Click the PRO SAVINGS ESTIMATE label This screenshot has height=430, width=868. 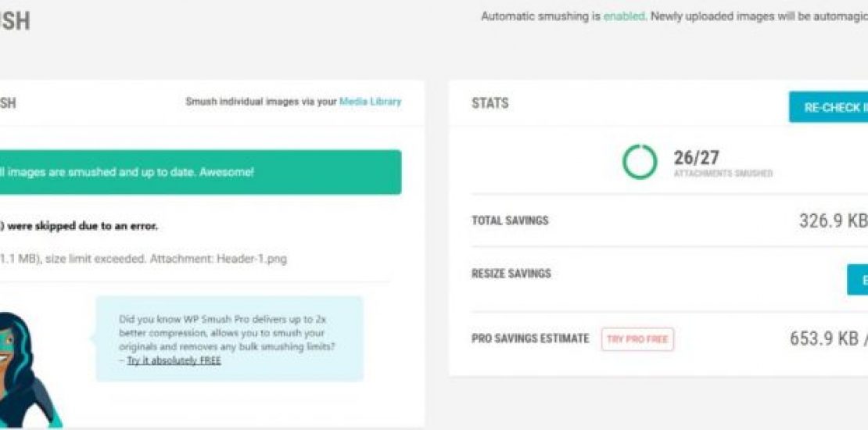530,339
